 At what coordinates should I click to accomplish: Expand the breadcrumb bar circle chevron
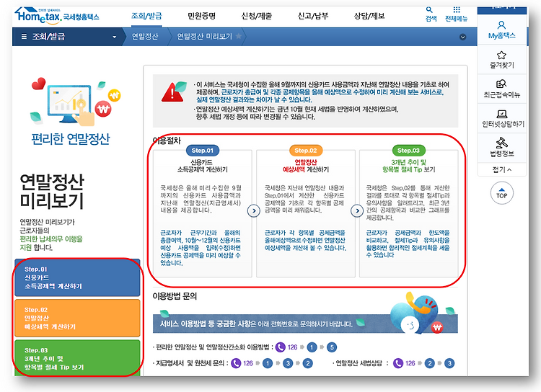coord(462,37)
